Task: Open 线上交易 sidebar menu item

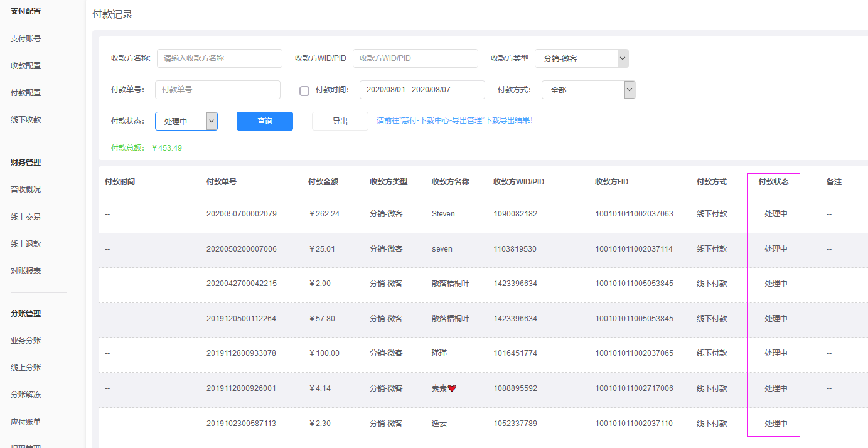Action: [x=26, y=217]
